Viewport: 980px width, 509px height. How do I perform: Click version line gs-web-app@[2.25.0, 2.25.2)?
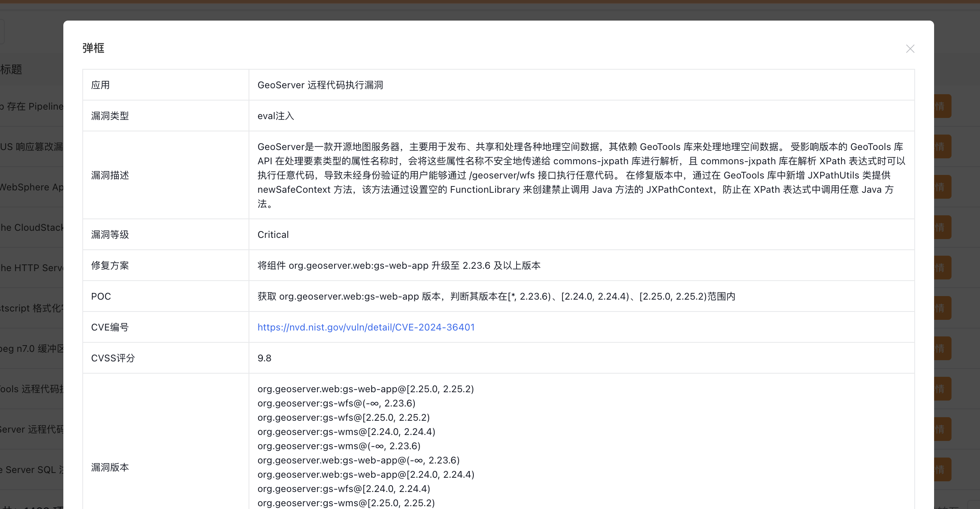pos(366,389)
